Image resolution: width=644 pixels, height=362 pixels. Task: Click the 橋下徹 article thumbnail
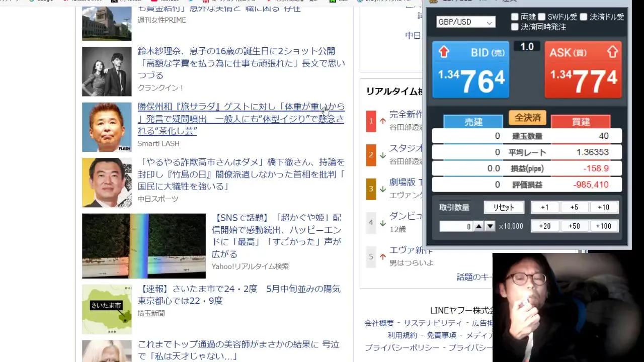(x=107, y=183)
